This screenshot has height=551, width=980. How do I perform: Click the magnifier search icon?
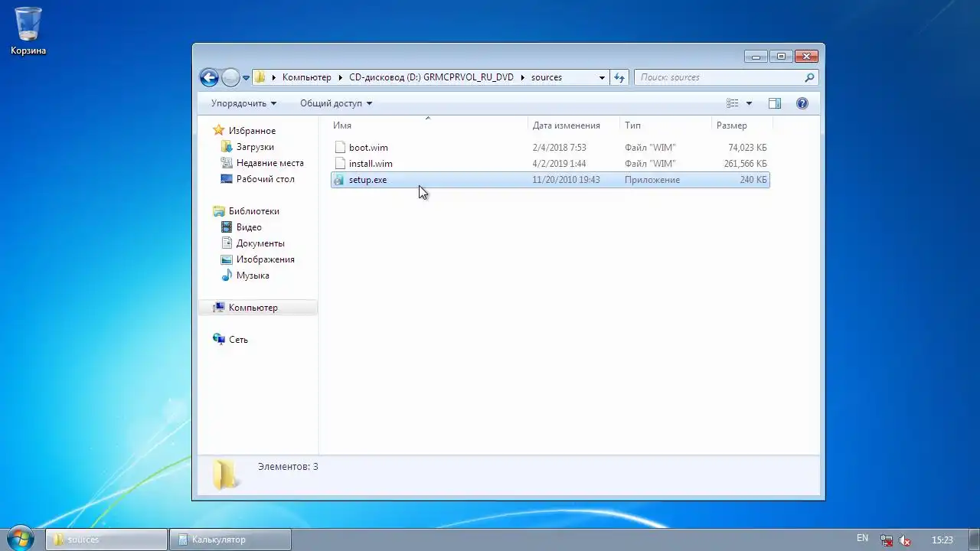809,77
